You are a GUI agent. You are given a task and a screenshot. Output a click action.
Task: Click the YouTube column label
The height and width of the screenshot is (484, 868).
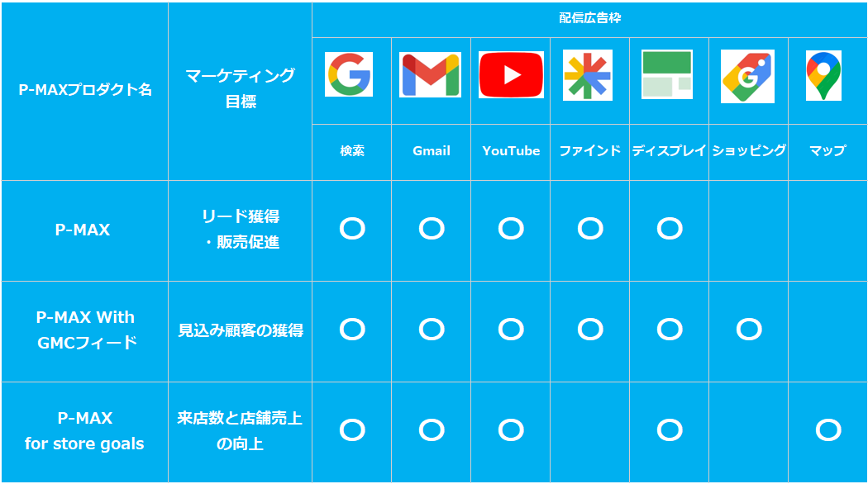[x=511, y=151]
